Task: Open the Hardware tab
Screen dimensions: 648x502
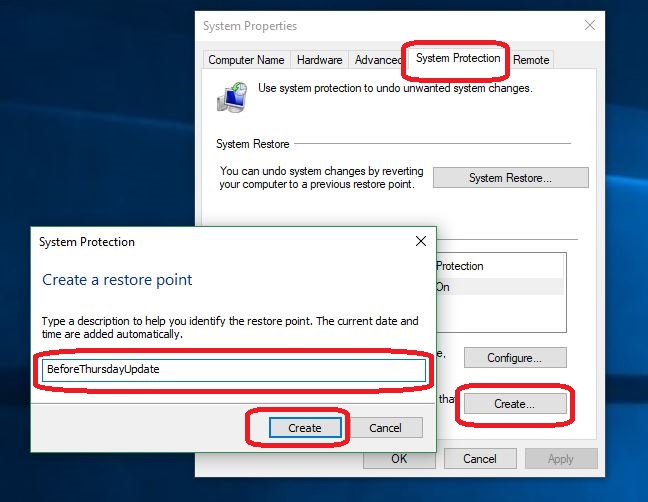Action: [x=320, y=60]
